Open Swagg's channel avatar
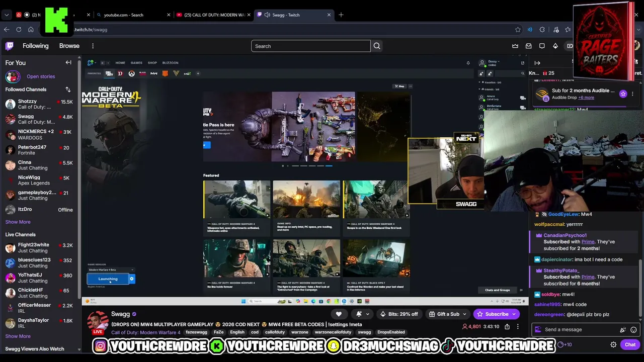 point(98,322)
